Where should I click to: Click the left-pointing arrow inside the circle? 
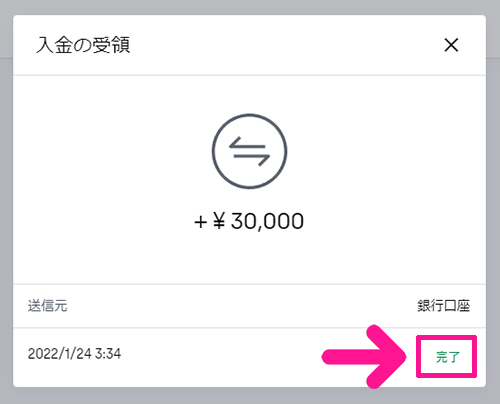click(247, 142)
